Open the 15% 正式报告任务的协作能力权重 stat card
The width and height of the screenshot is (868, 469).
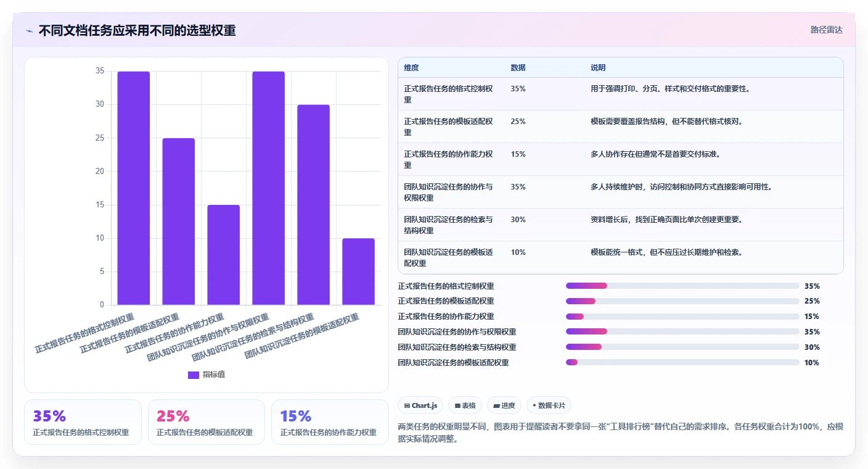click(330, 422)
